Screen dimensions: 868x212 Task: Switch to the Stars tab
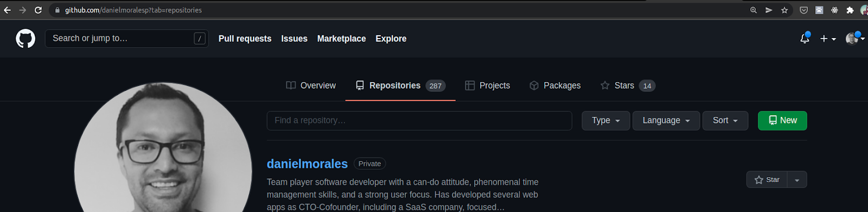click(628, 85)
